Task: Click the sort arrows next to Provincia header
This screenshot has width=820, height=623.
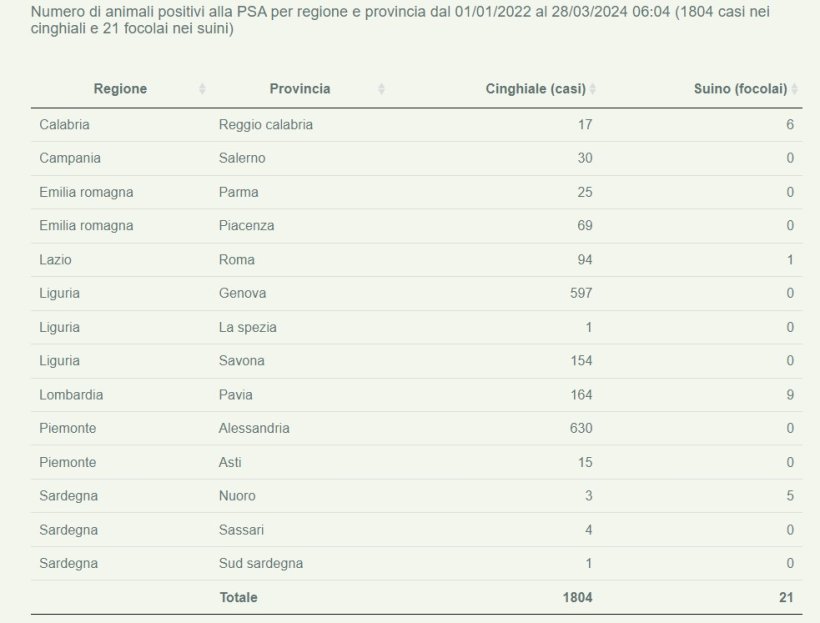Action: (x=381, y=88)
